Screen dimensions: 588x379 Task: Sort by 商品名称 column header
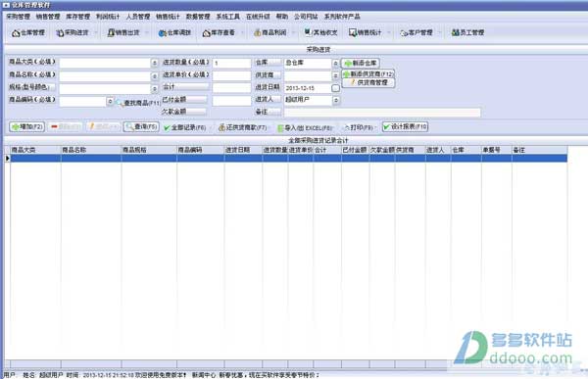coord(91,150)
